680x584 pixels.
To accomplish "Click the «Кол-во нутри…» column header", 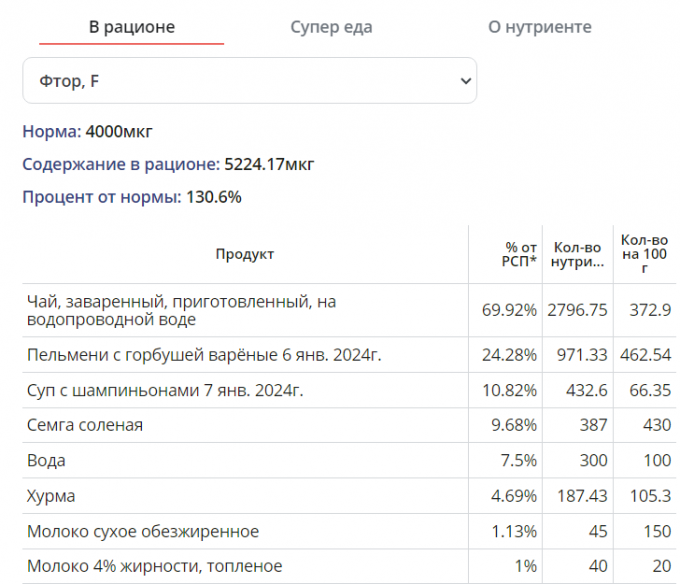I will pos(577,254).
